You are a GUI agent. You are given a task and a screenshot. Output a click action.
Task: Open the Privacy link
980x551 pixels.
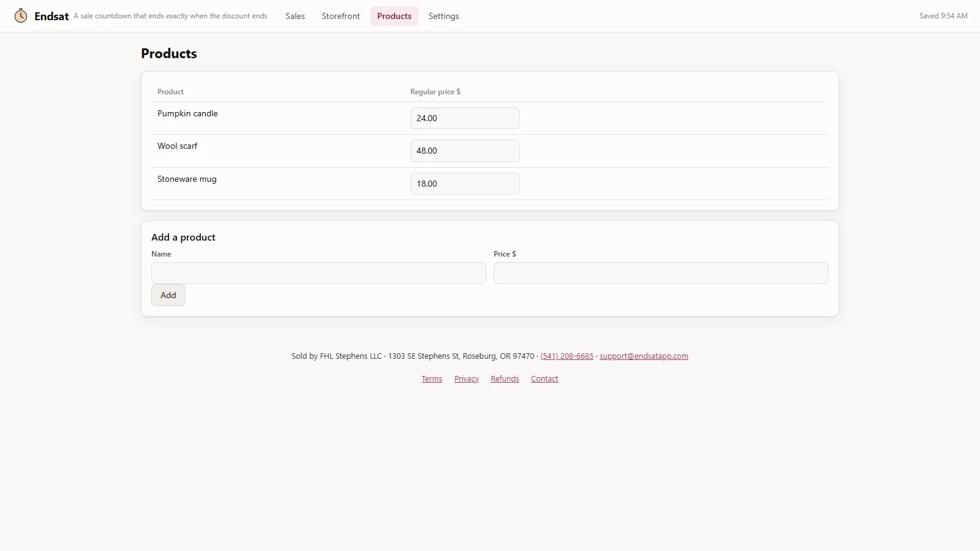(x=467, y=379)
